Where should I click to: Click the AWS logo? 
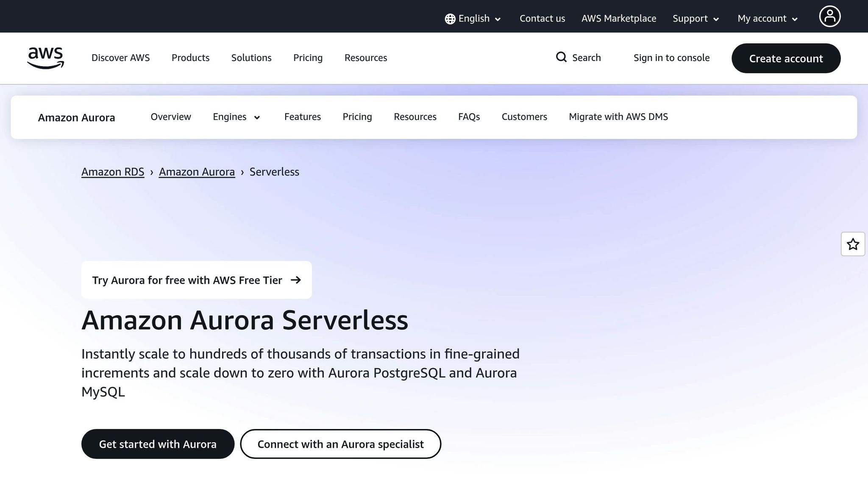[45, 58]
